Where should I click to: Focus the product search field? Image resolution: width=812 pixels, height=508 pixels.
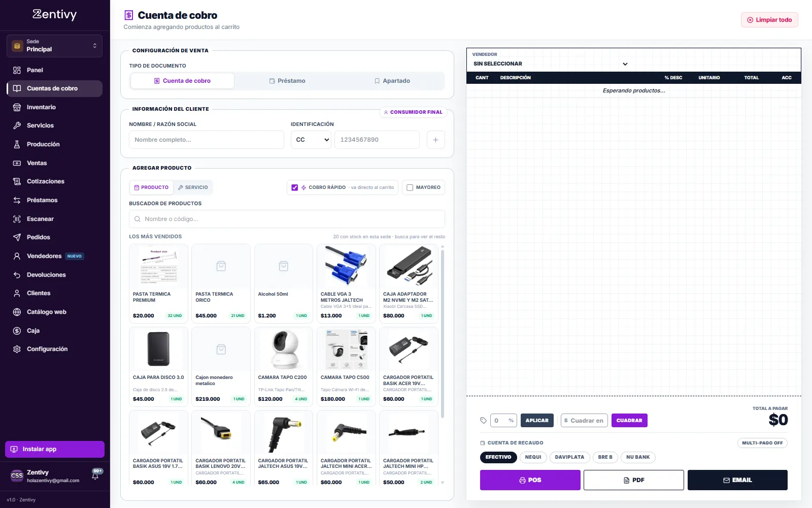287,219
